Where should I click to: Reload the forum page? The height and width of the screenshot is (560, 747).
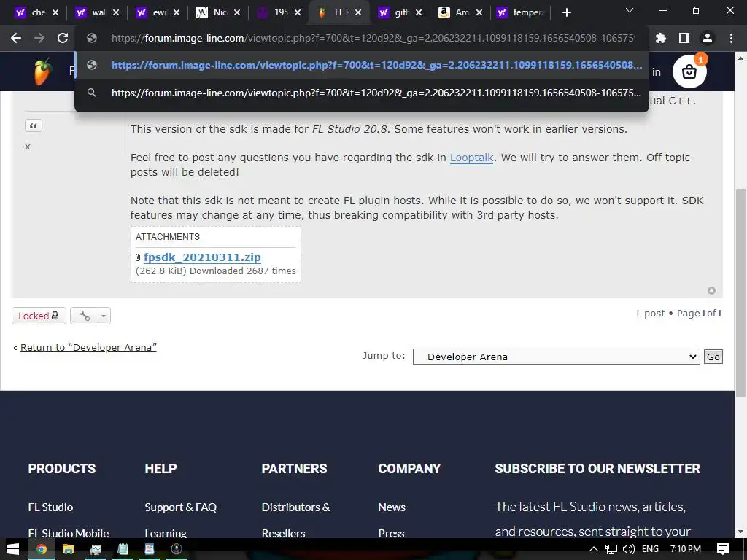pos(63,38)
